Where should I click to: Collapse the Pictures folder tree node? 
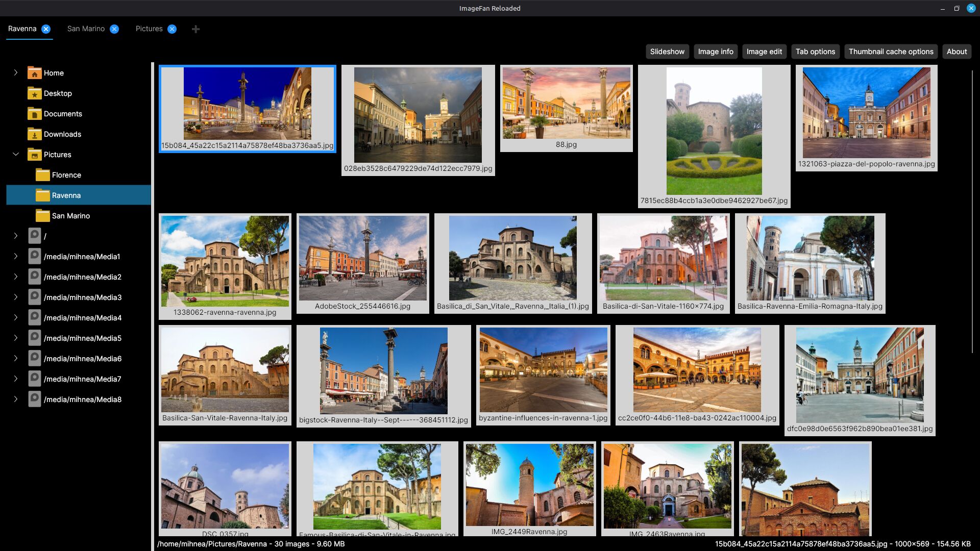point(16,154)
